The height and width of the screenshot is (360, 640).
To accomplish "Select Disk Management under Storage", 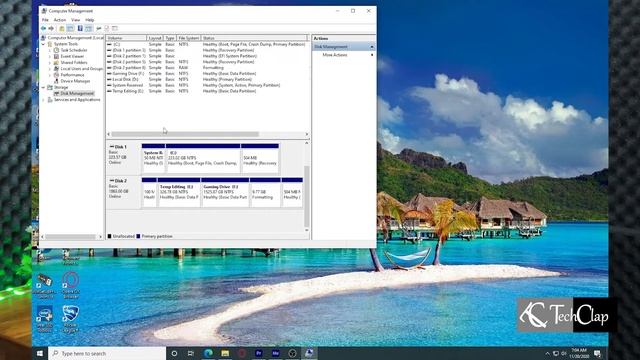I will click(x=77, y=93).
